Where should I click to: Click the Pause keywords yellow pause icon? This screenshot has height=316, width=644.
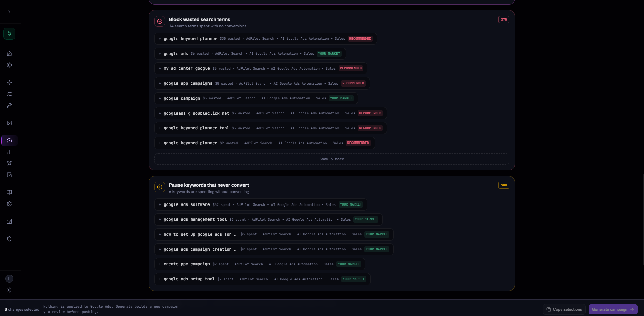160,187
